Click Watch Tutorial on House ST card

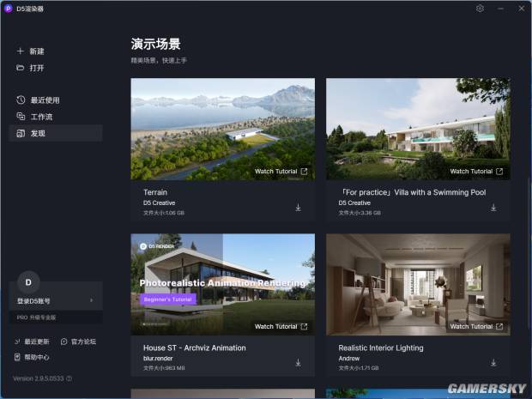coord(275,326)
